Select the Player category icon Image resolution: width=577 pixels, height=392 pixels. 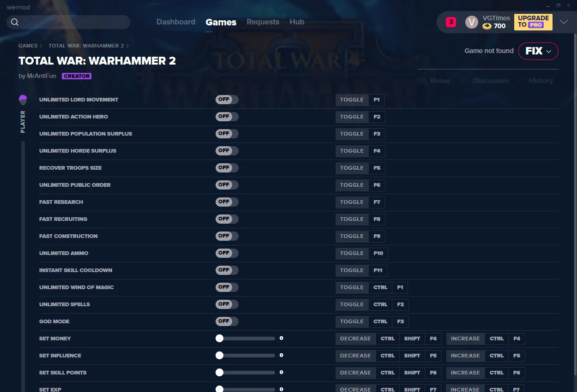(x=23, y=100)
